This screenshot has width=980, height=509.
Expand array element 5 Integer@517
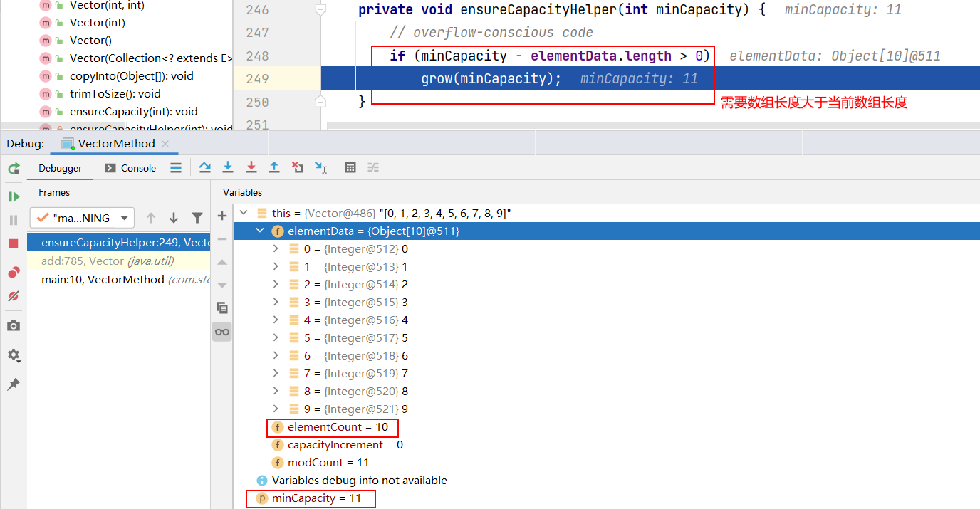tap(276, 337)
